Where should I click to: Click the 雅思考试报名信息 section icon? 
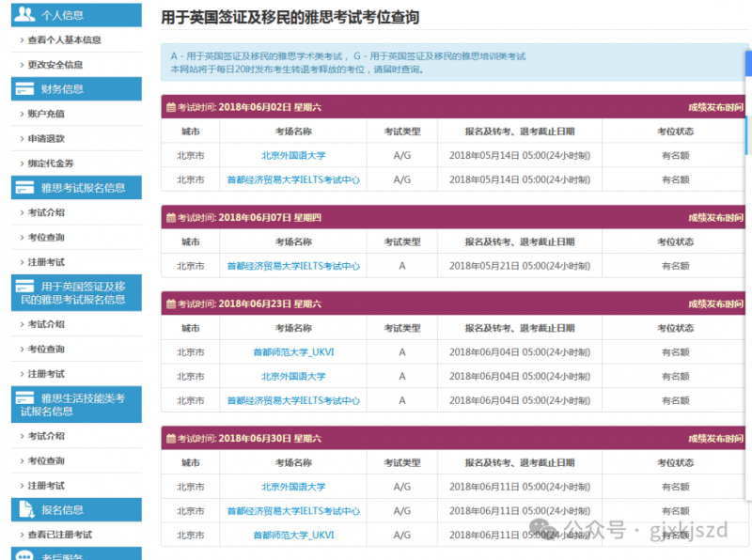click(x=24, y=188)
